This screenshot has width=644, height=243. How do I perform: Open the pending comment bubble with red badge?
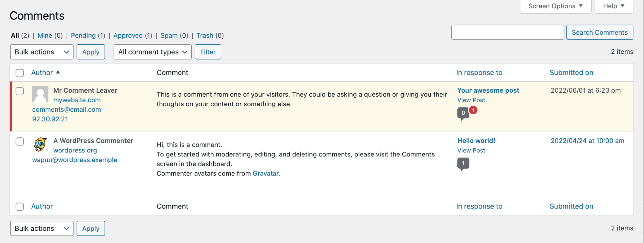tap(463, 114)
